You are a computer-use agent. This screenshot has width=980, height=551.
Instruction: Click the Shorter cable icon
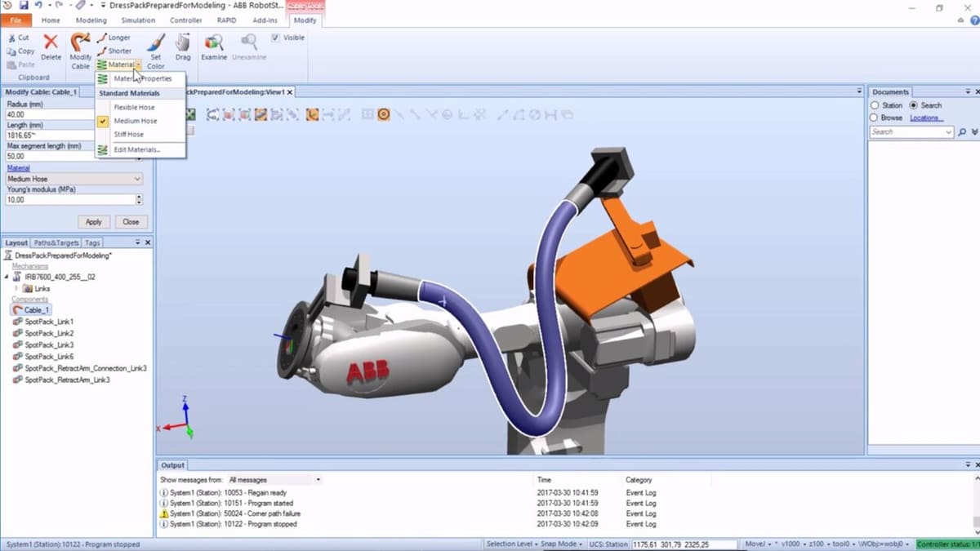(102, 51)
